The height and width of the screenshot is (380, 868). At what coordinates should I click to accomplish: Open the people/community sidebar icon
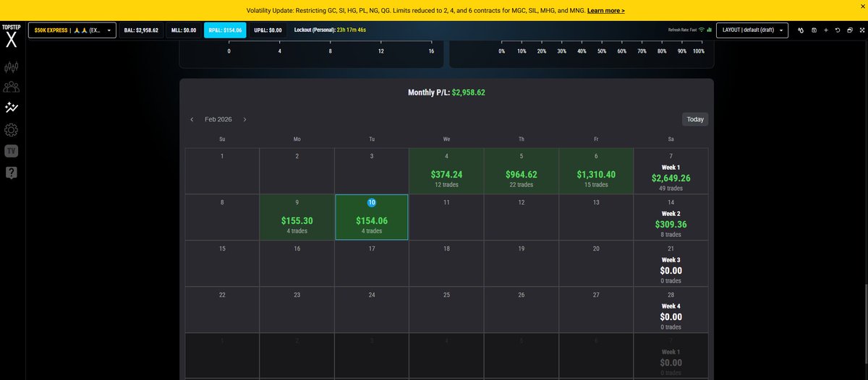pos(11,87)
